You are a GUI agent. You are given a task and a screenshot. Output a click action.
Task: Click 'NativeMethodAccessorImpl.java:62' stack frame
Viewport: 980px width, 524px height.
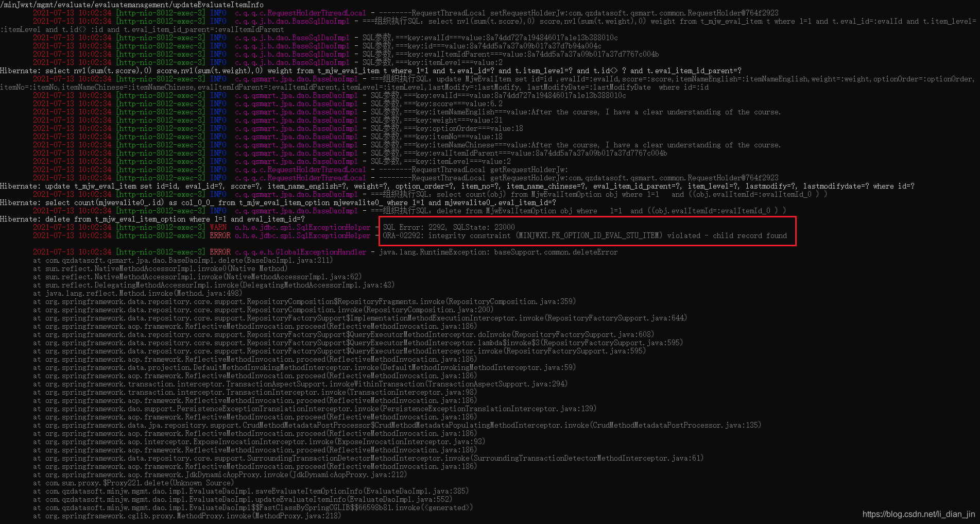197,277
